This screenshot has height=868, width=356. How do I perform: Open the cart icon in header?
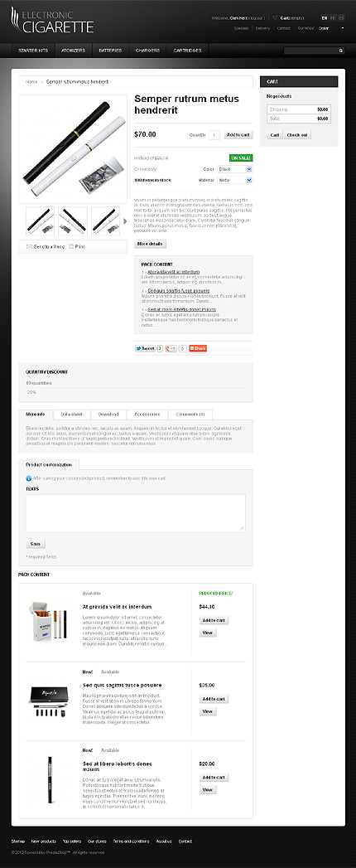click(275, 17)
